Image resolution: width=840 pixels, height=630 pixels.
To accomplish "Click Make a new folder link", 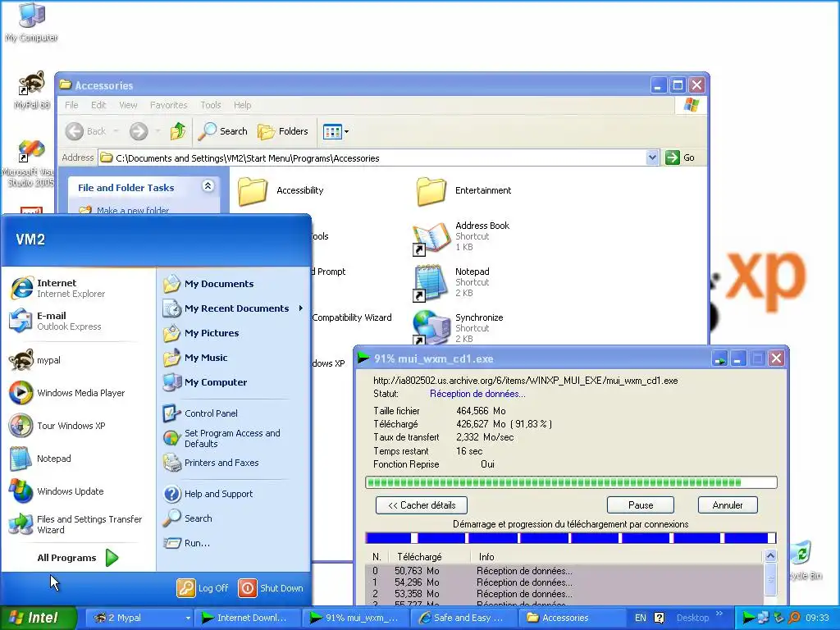I will pyautogui.click(x=132, y=210).
